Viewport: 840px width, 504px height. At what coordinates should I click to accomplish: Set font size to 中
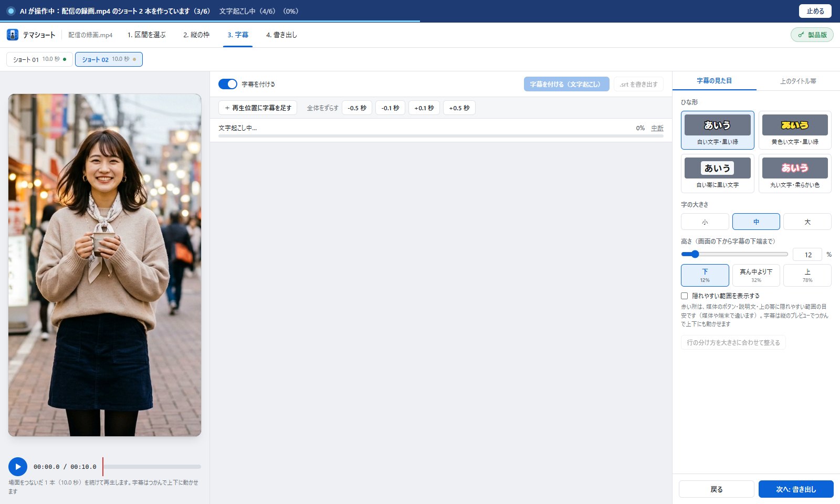[x=756, y=222]
